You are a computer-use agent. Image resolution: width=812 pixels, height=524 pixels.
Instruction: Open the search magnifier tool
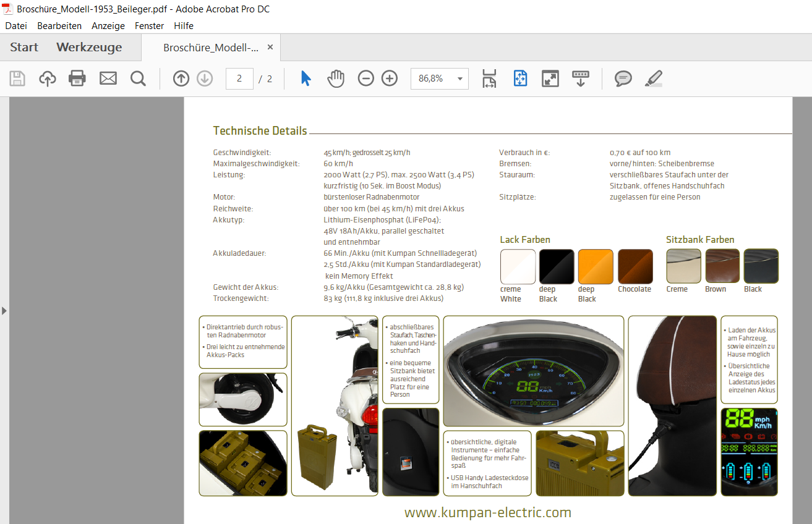(138, 78)
